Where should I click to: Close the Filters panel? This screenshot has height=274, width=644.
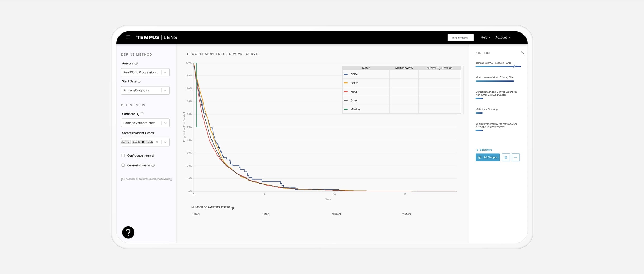pyautogui.click(x=523, y=53)
